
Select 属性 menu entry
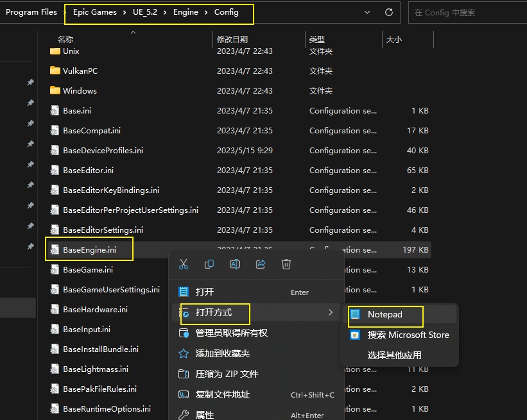click(x=258, y=415)
